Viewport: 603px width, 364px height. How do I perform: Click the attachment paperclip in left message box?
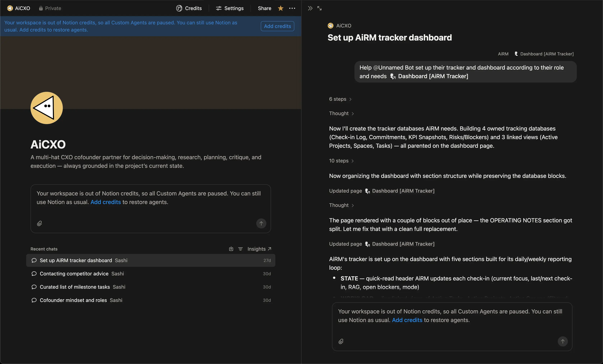pos(39,223)
